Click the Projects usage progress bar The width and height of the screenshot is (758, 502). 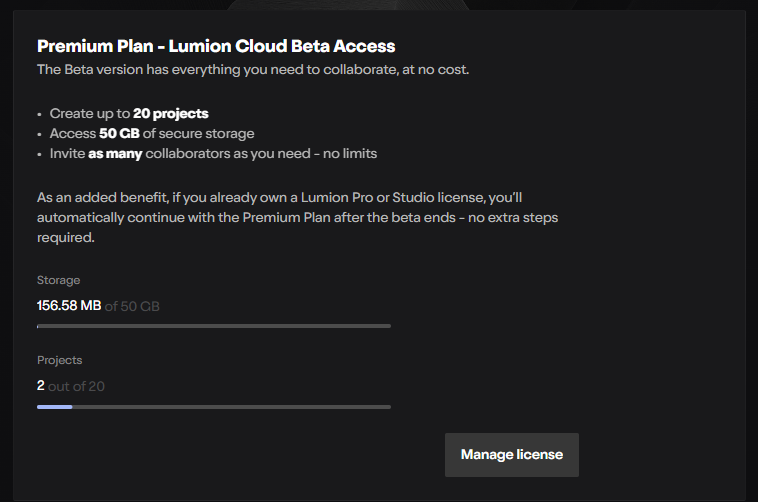pos(213,407)
